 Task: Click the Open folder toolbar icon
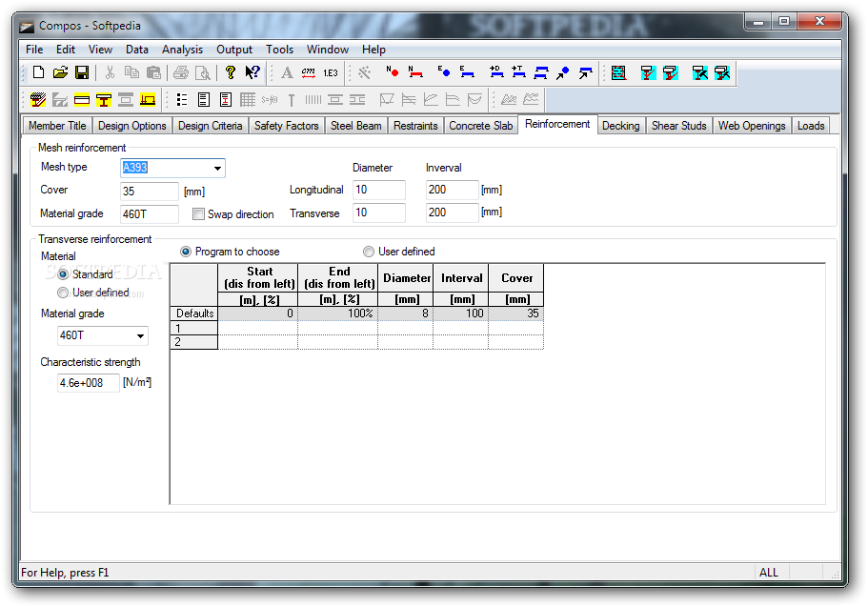(x=60, y=72)
